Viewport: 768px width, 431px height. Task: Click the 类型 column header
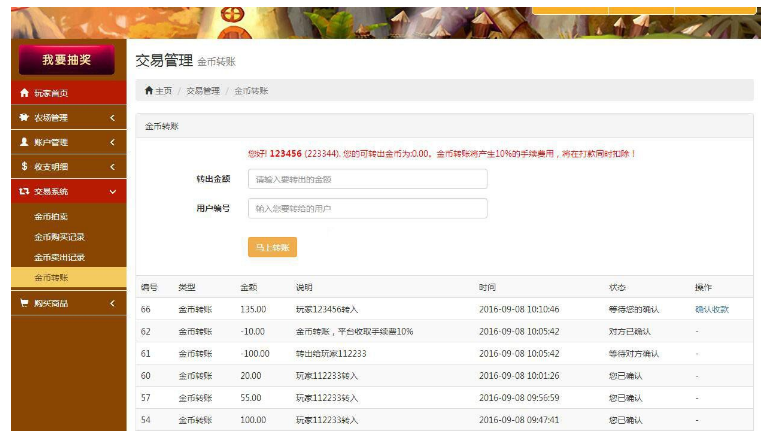(x=187, y=287)
